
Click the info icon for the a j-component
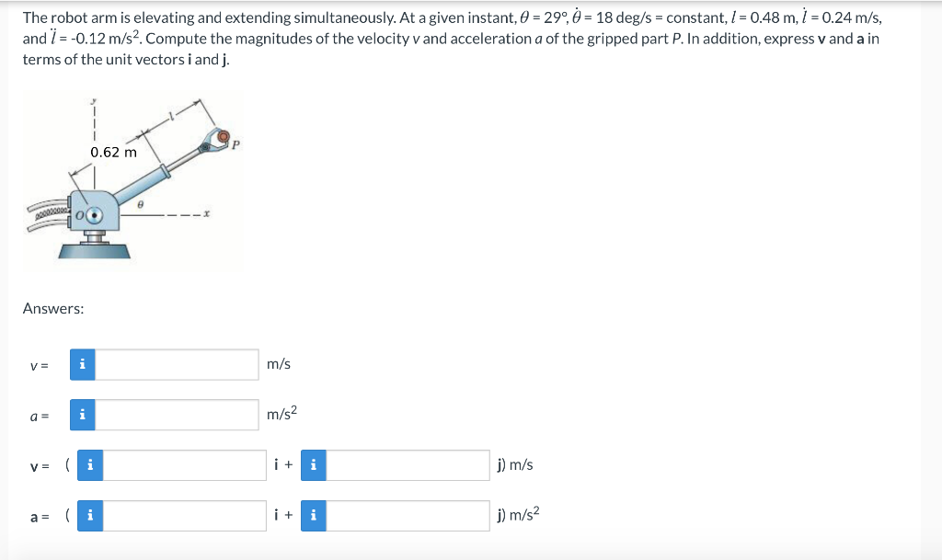[312, 516]
